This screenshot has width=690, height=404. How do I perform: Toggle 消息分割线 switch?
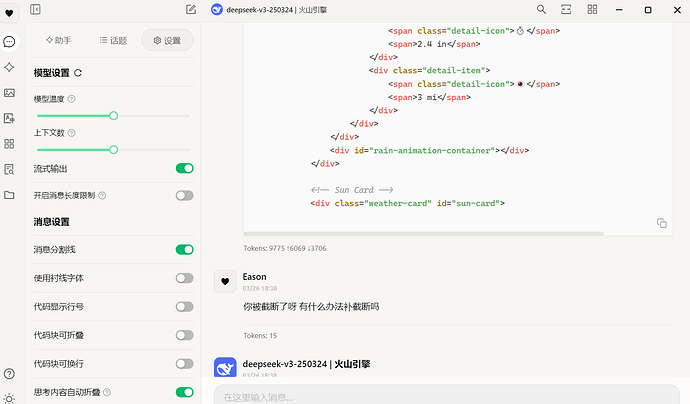pos(184,250)
